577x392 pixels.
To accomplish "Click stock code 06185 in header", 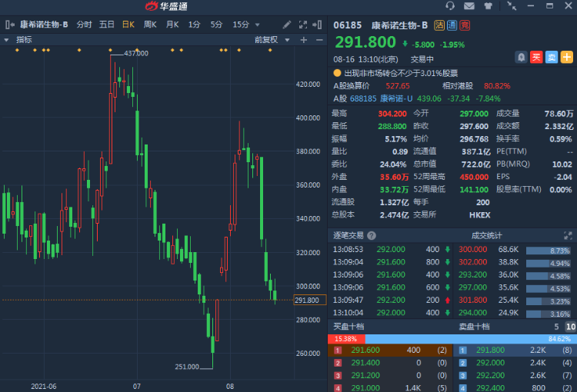I will pyautogui.click(x=348, y=25).
